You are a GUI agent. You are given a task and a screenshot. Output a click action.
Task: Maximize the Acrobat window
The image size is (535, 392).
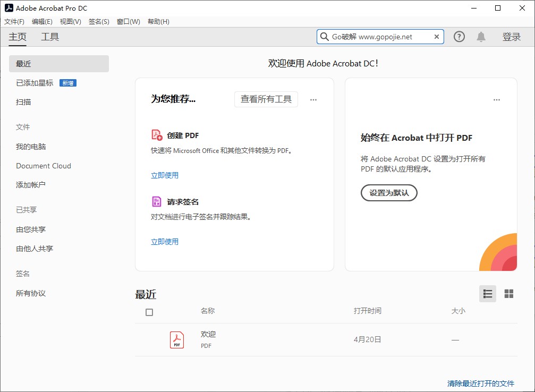click(498, 8)
